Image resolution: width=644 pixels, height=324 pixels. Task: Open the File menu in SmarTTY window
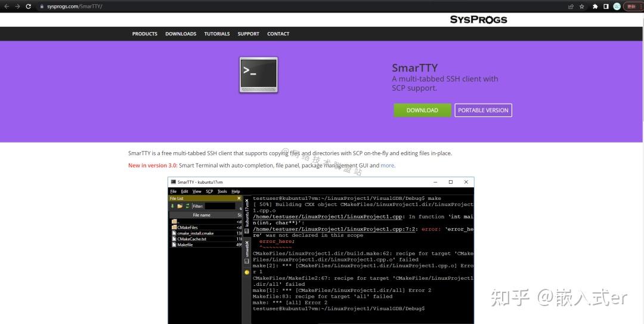click(174, 192)
